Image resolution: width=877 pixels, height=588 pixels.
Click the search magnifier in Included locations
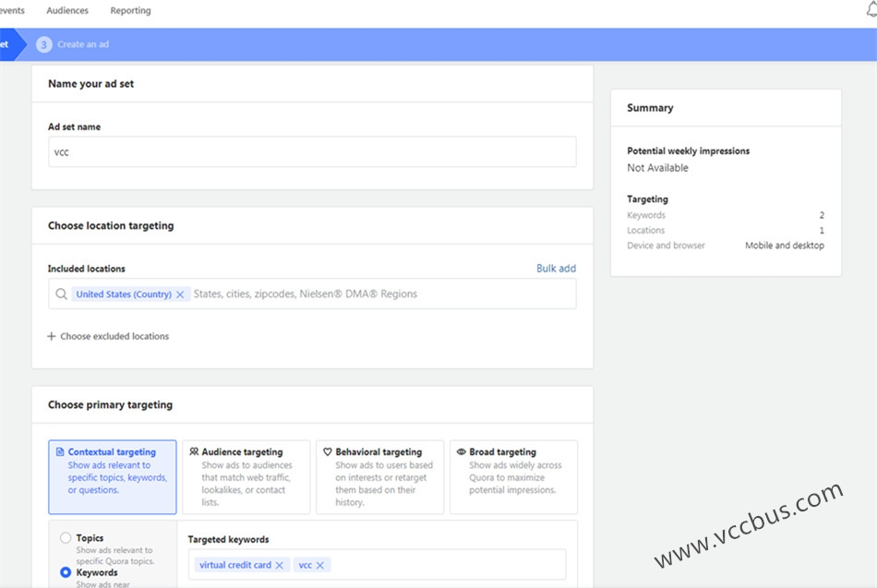click(62, 294)
